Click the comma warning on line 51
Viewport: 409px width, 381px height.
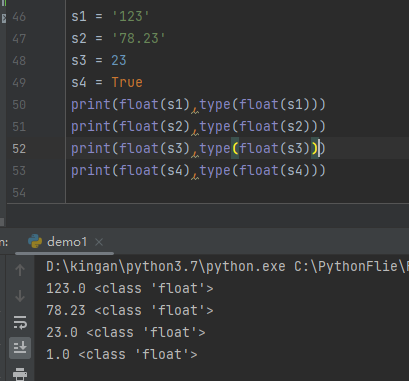pyautogui.click(x=195, y=131)
